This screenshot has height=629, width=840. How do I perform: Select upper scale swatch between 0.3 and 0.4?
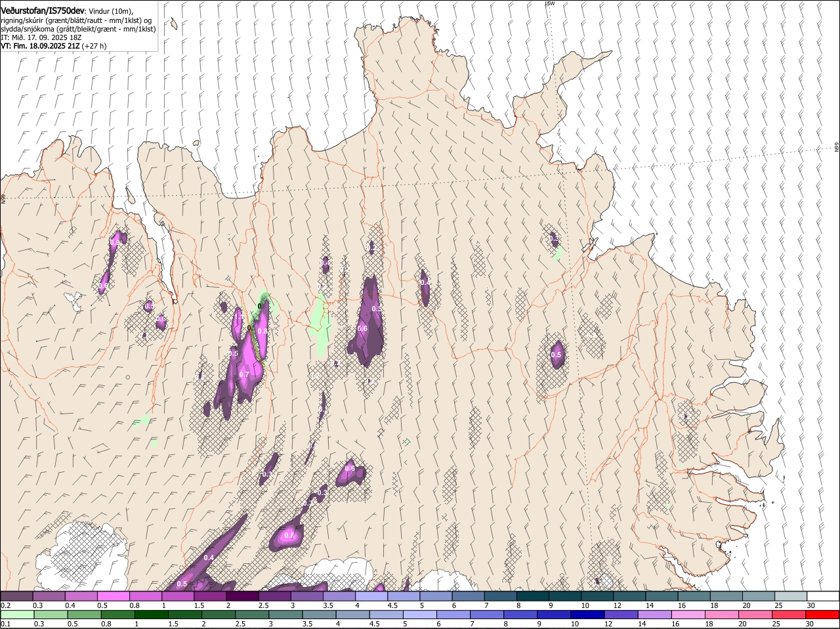(x=49, y=596)
